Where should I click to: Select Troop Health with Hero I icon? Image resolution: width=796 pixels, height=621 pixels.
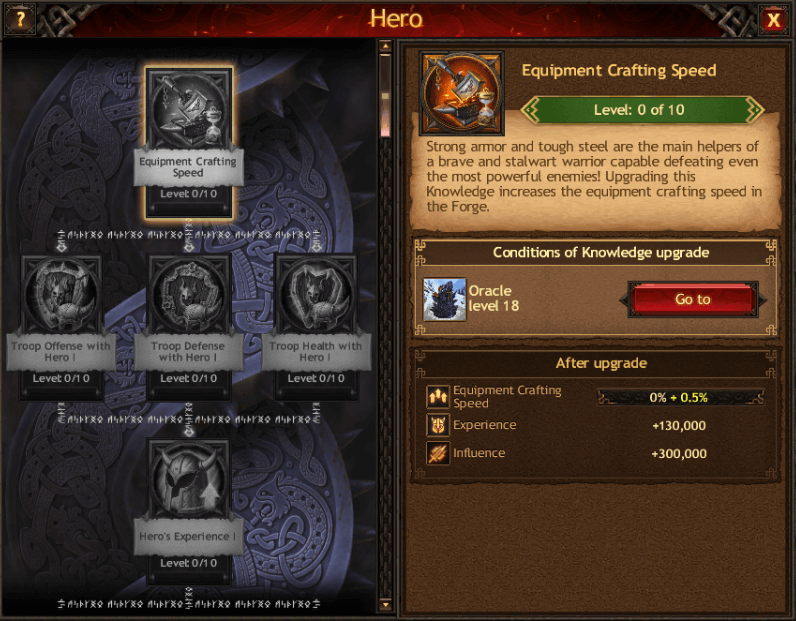tap(316, 295)
